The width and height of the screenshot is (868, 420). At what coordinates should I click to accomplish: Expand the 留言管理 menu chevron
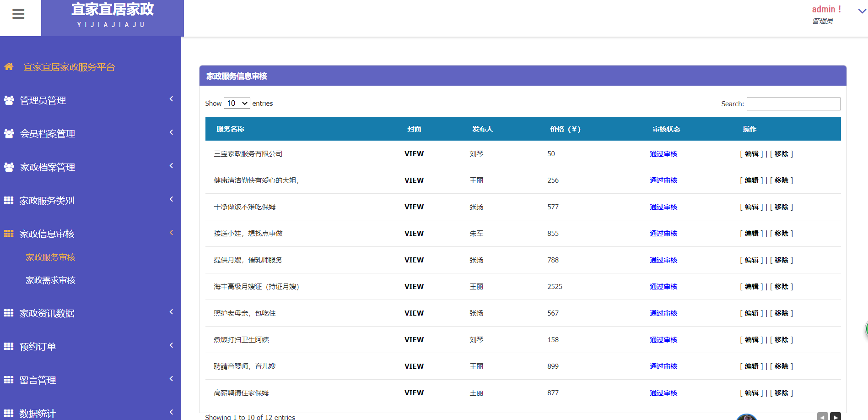[171, 379]
